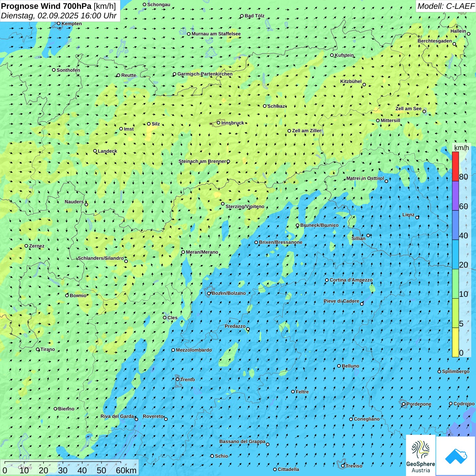Click the 'Spilimbergo' label
The width and height of the screenshot is (476, 476).
coord(456,371)
